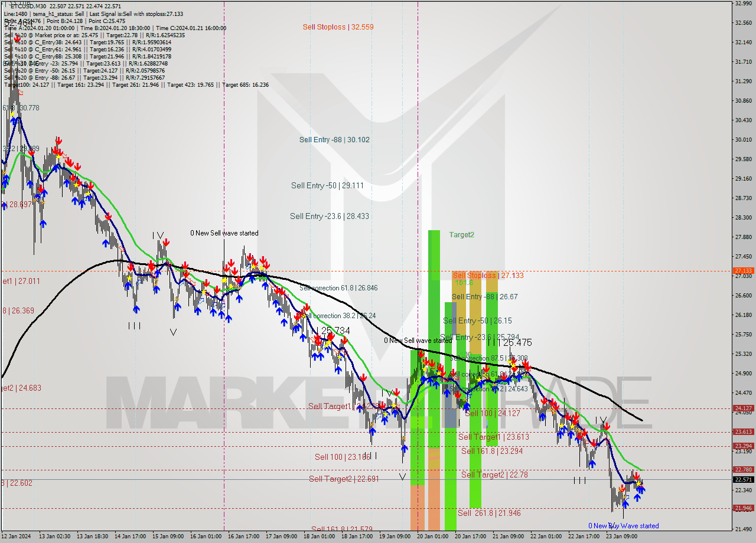Select the red 23.613 price axis tag
The width and height of the screenshot is (756, 543).
point(744,431)
